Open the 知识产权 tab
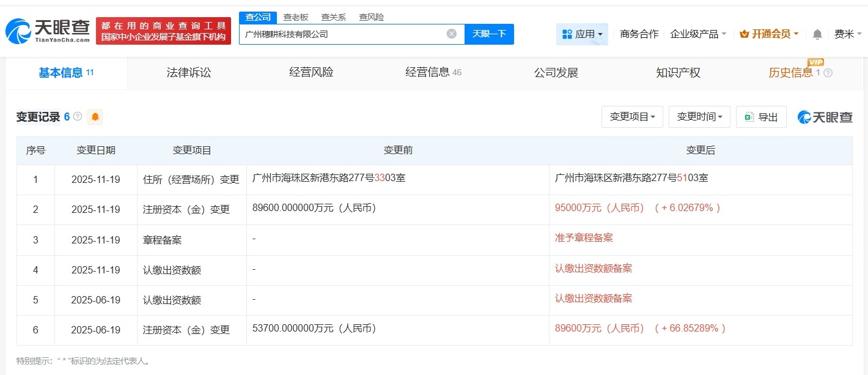This screenshot has height=375, width=868. tap(678, 73)
